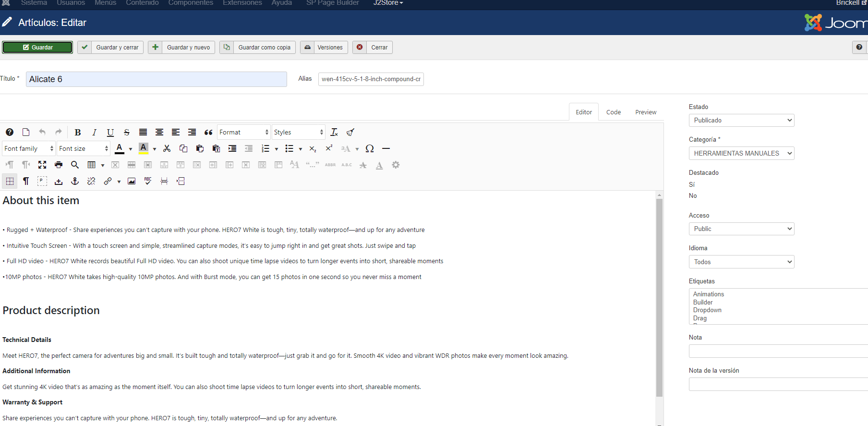Open search and replace magnifier
Screen dimensions: 868x426
[x=75, y=165]
